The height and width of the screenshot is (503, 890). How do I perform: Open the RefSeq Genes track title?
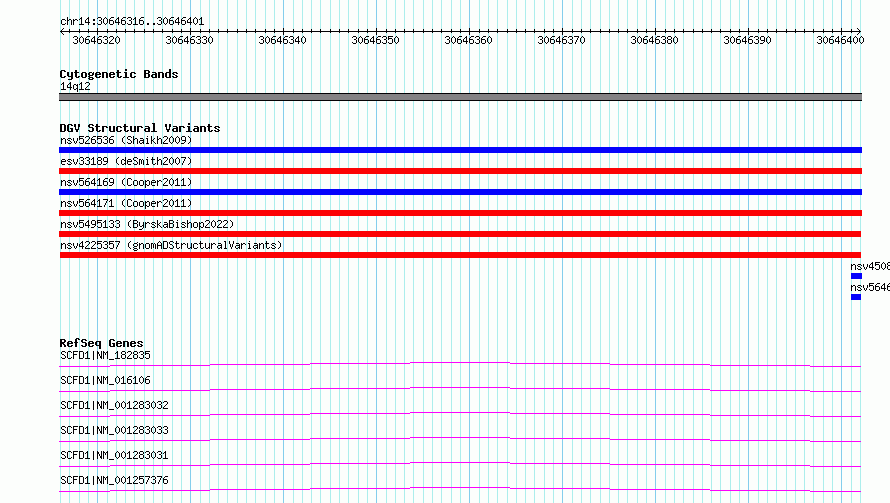tap(102, 343)
